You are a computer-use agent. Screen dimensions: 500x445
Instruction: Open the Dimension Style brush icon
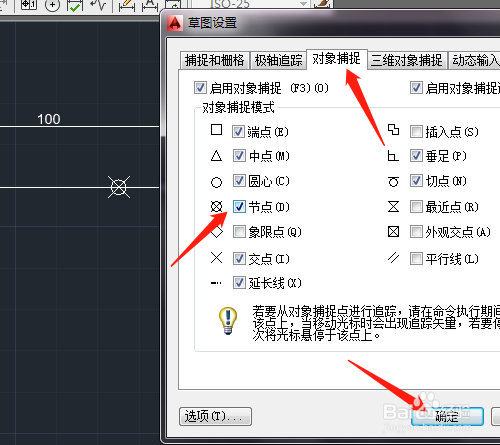coord(322,4)
